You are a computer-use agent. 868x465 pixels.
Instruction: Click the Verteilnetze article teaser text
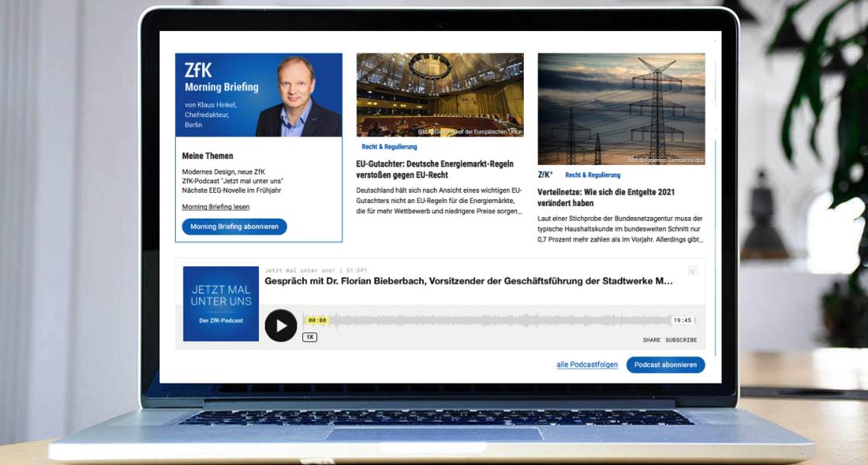(620, 229)
